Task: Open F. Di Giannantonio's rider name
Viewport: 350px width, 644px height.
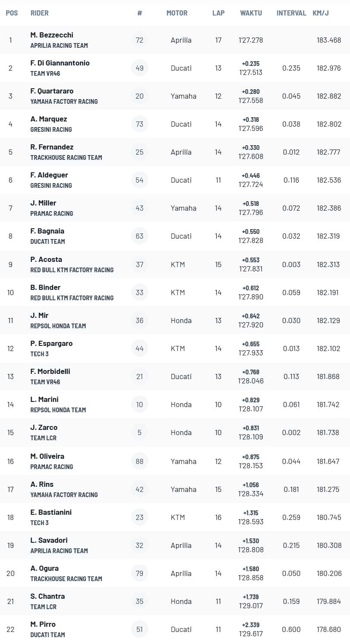Action: [x=60, y=63]
